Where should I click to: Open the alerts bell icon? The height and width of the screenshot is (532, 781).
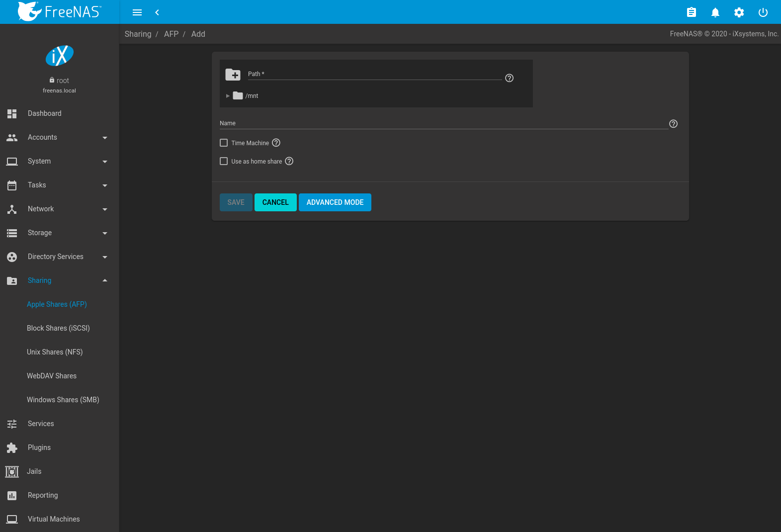point(715,12)
